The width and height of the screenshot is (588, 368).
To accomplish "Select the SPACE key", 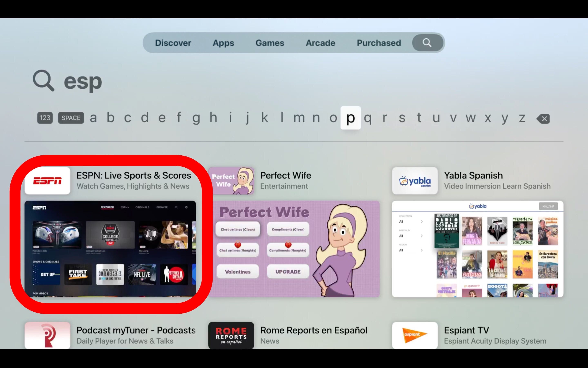I will tap(71, 118).
